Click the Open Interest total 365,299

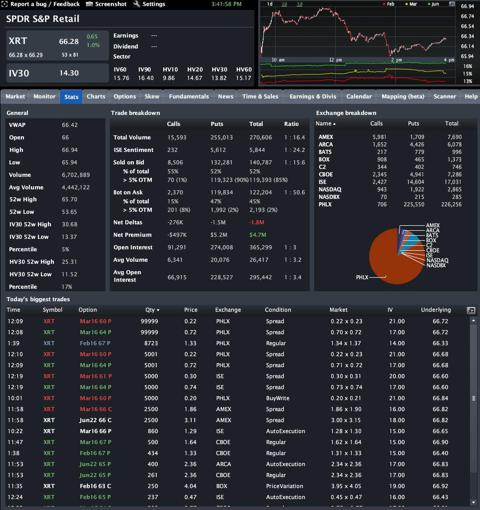point(261,248)
